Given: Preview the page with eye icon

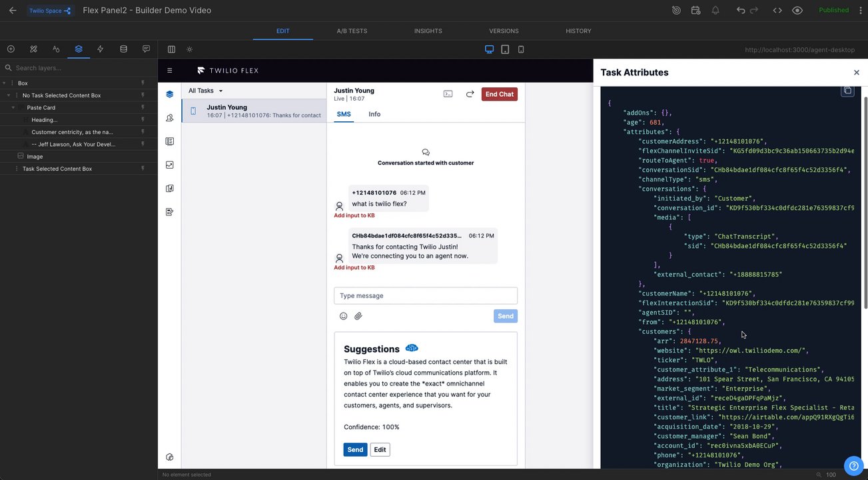Looking at the screenshot, I should [797, 11].
